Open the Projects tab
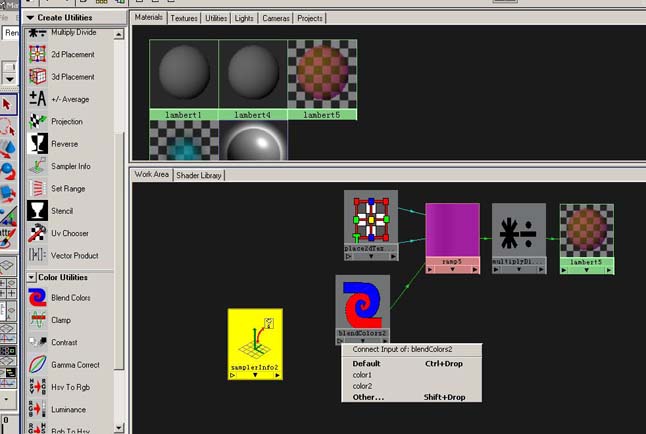 310,18
